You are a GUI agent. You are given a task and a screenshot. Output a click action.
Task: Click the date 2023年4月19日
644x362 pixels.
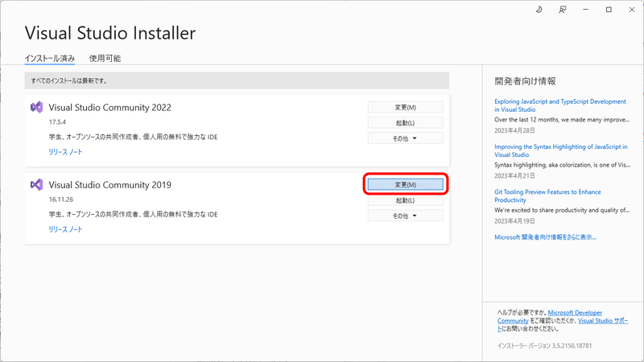[x=514, y=220]
